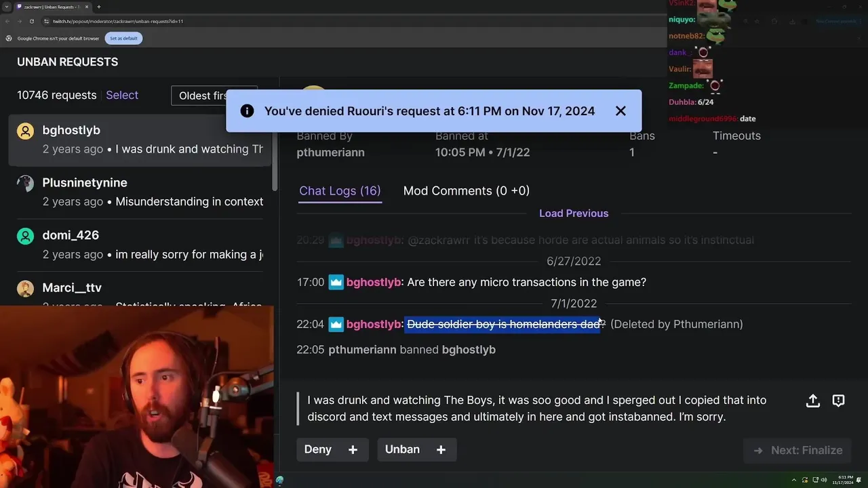Open the share icon beside the unban message

click(x=813, y=401)
